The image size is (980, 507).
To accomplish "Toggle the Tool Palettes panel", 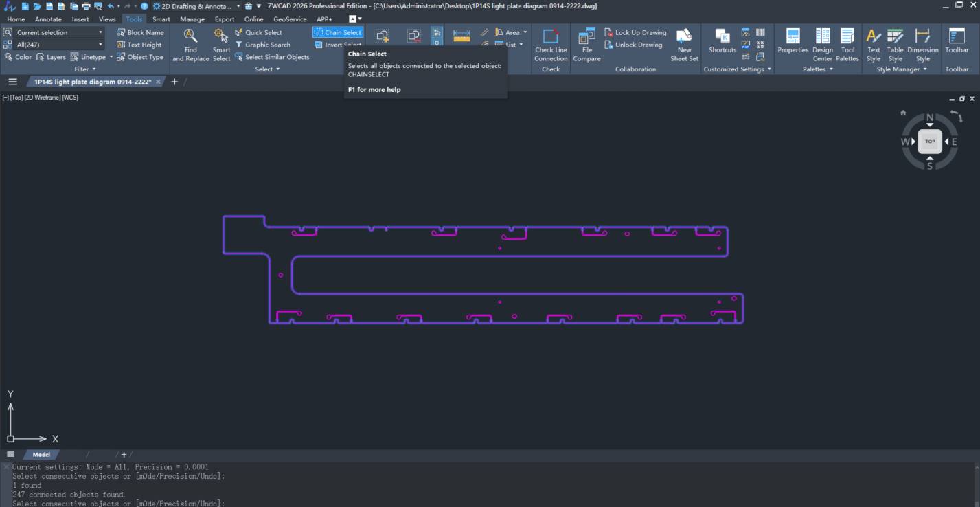I will point(847,45).
